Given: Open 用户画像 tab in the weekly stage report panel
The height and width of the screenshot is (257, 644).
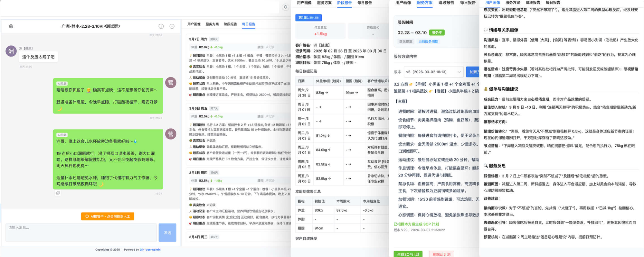Looking at the screenshot, I should tap(304, 3).
